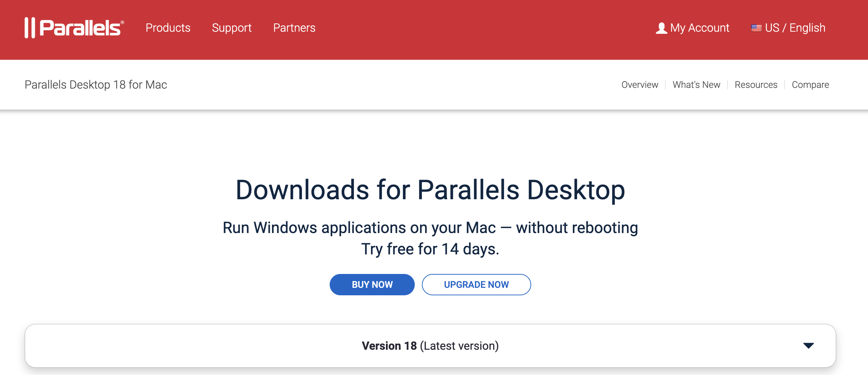The width and height of the screenshot is (868, 375).
Task: Click the 'Downloads for Parallels Desktop' heading
Action: (x=430, y=190)
